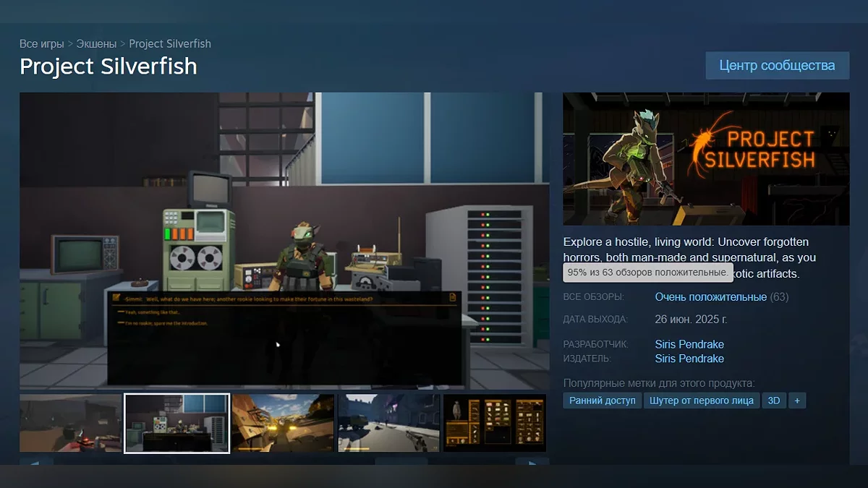View the third thumbnail with yellow gunfire
The height and width of the screenshot is (488, 868).
[x=283, y=423]
